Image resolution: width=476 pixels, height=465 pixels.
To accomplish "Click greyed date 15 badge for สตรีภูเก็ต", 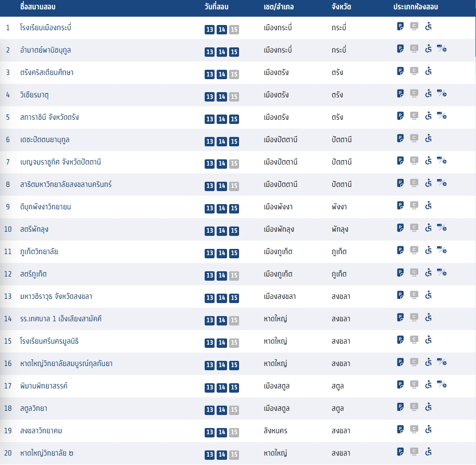I will tap(234, 276).
